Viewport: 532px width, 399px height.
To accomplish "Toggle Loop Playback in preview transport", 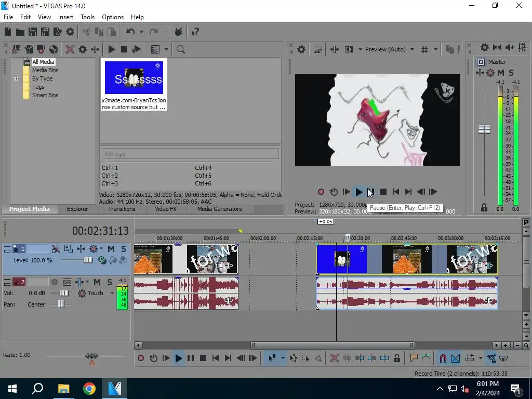I will pos(334,192).
